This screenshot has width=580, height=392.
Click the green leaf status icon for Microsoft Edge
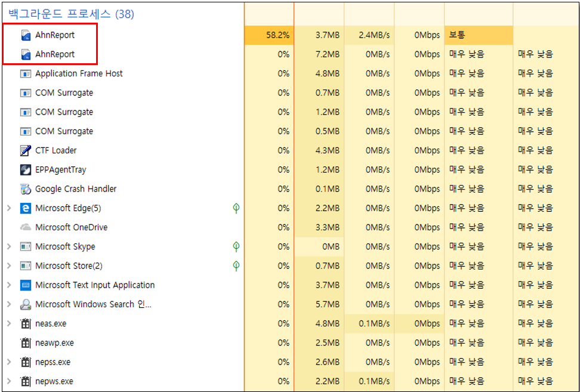(x=236, y=208)
